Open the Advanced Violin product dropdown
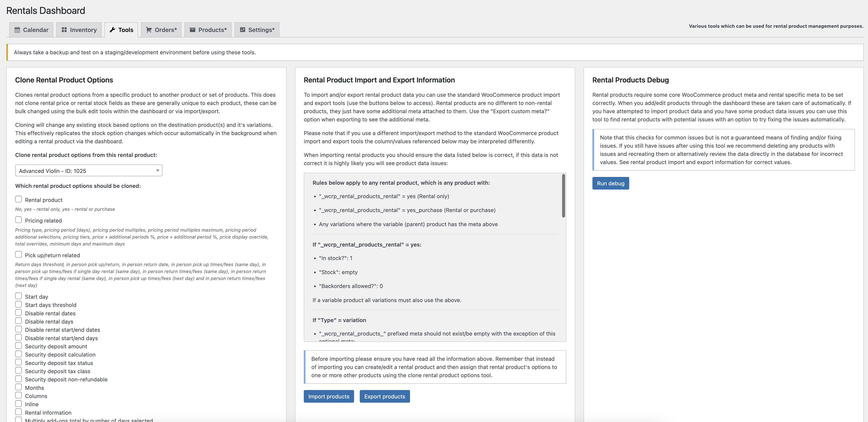868x422 pixels. point(88,171)
